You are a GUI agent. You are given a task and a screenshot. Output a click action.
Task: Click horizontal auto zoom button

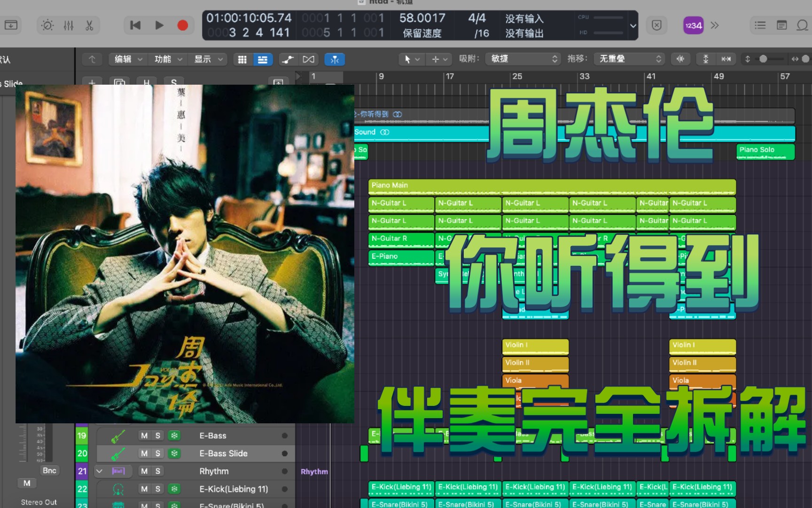726,59
